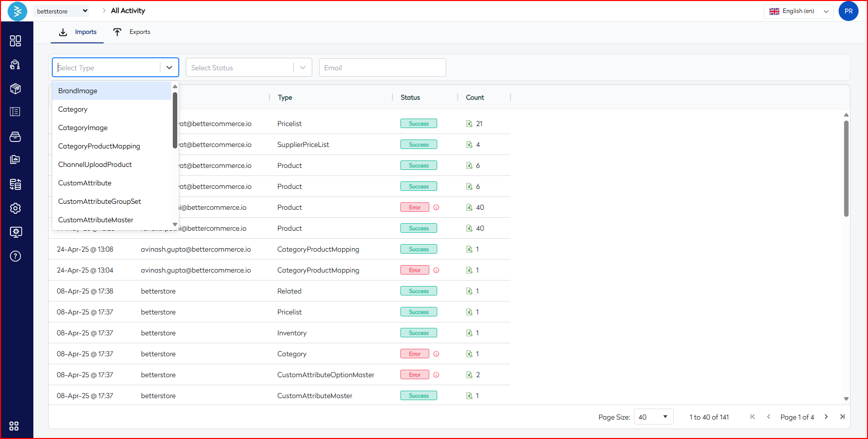868x439 pixels.
Task: Open the betterstore store selector dropdown
Action: coord(62,11)
